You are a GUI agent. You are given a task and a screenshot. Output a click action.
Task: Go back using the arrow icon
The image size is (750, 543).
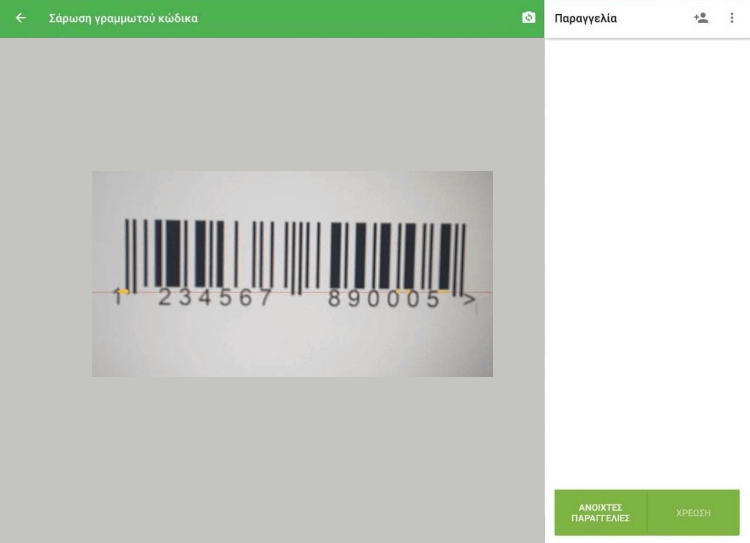point(21,18)
